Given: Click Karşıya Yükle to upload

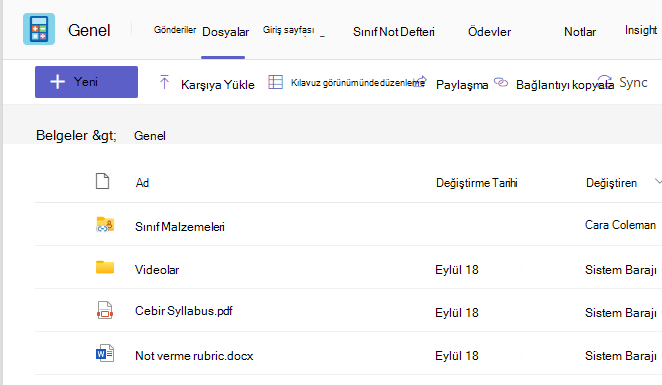Looking at the screenshot, I should click(x=218, y=84).
